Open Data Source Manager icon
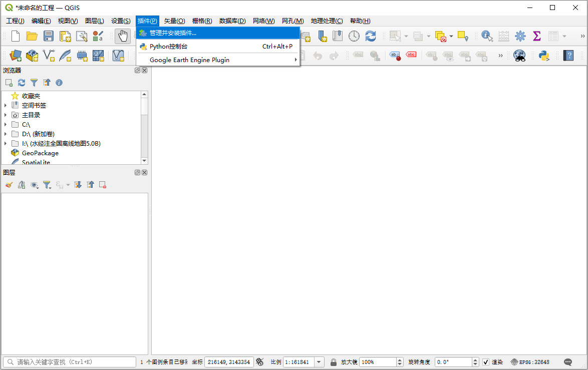Screen dimensions: 588x370 pos(16,56)
